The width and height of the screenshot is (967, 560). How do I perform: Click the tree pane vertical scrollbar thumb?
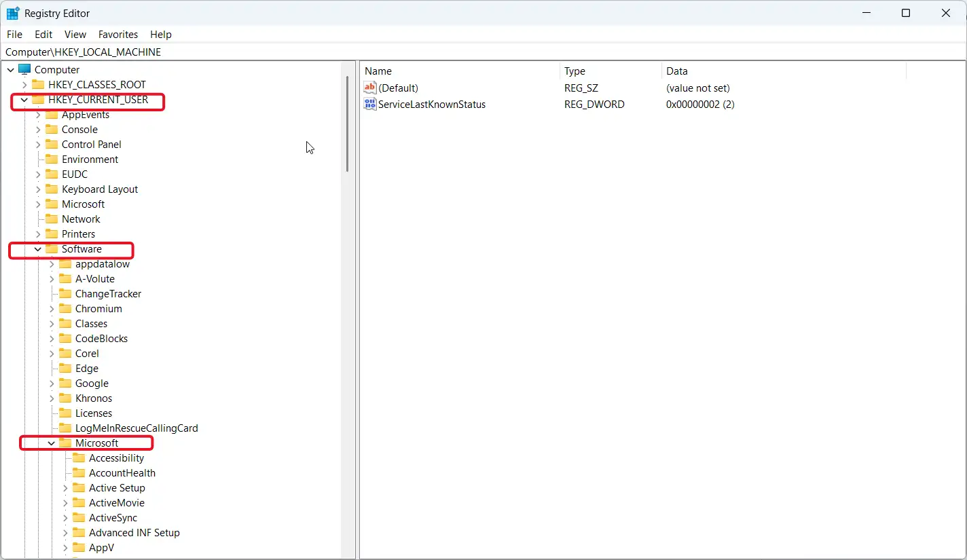coord(348,124)
